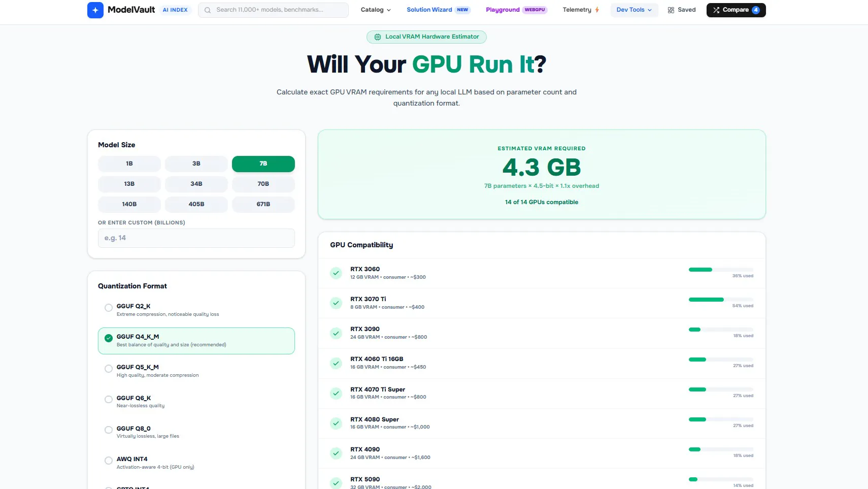Image resolution: width=868 pixels, height=489 pixels.
Task: Select the GGUF Q2_K quantization option
Action: coord(196,310)
